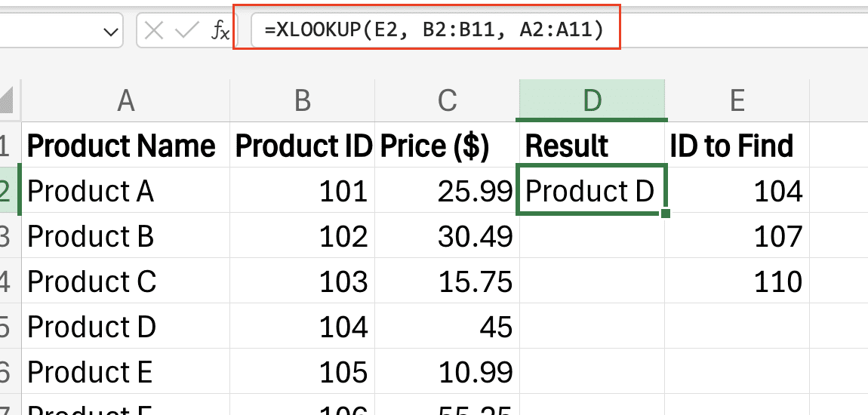868x415 pixels.
Task: Expand the Name Box dropdown arrow
Action: pos(111,32)
